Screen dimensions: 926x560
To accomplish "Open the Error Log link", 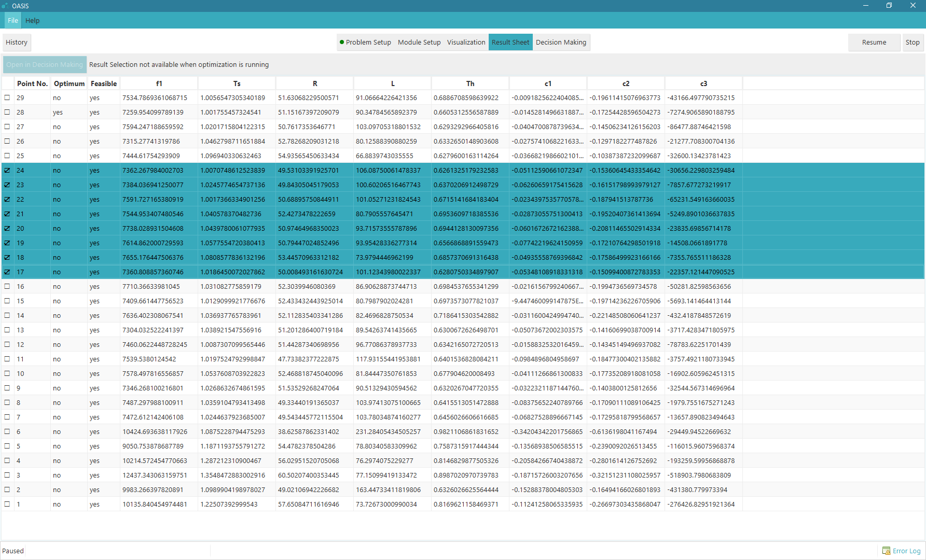I will click(x=906, y=551).
